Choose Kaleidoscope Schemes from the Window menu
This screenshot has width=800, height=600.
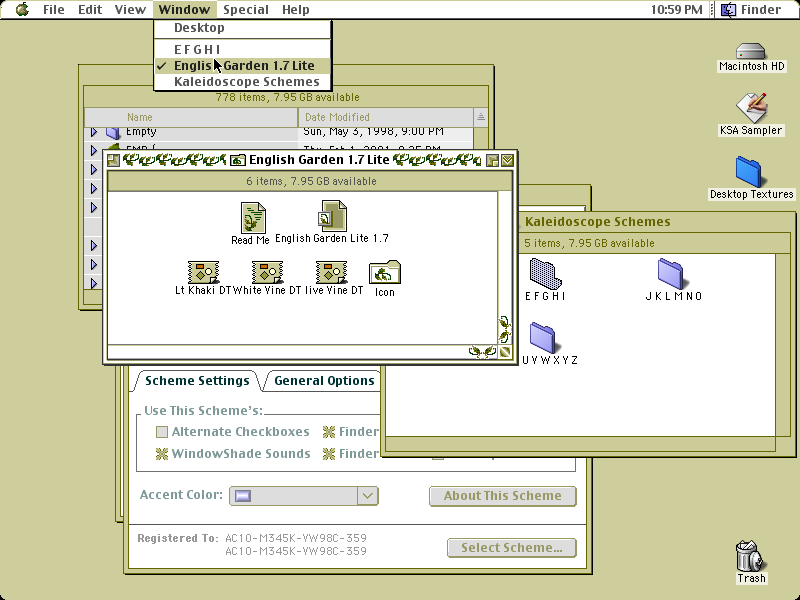tap(246, 82)
